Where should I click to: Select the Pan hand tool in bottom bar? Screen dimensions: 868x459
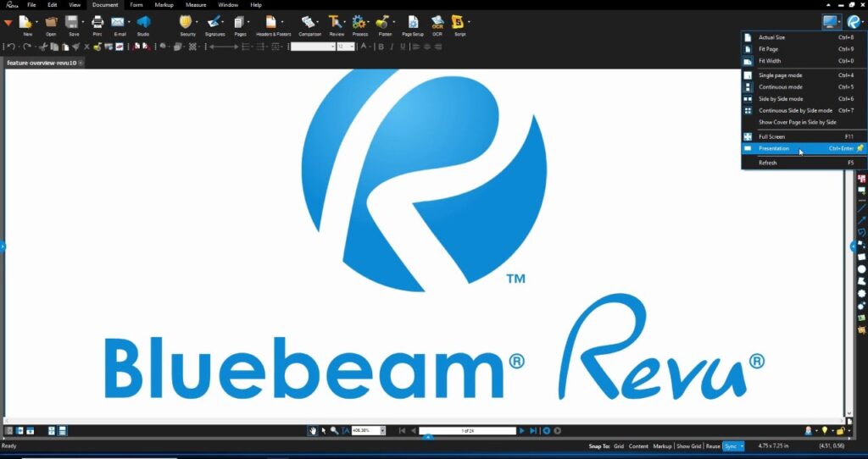tap(313, 431)
